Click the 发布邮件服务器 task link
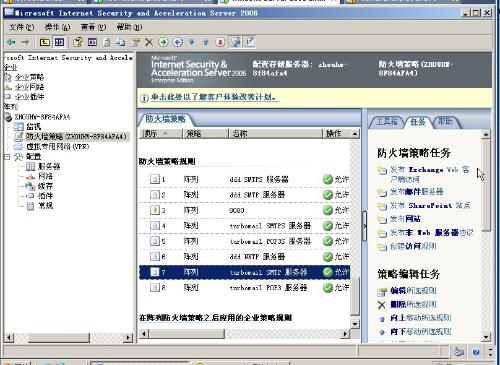500x365 pixels. 416,192
